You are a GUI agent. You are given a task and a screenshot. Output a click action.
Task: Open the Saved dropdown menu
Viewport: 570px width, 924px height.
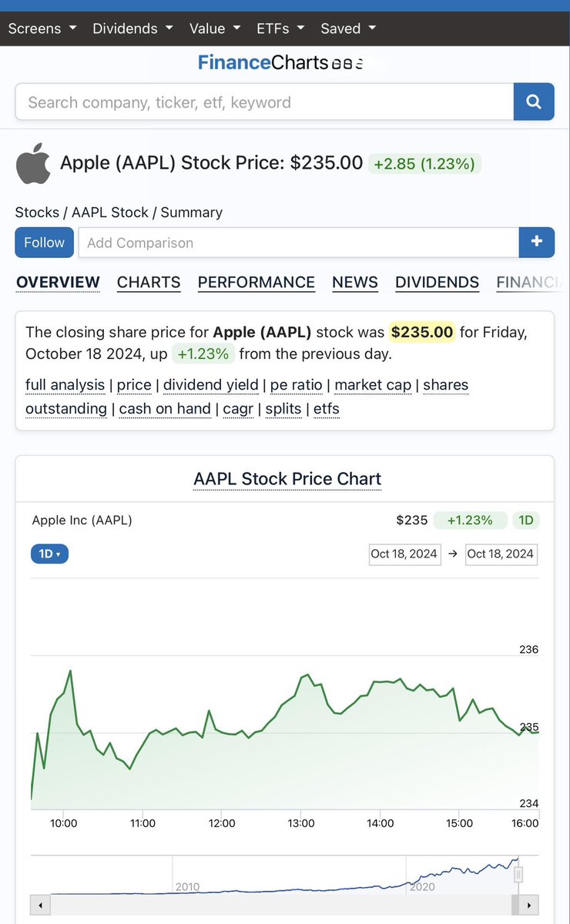click(x=348, y=28)
